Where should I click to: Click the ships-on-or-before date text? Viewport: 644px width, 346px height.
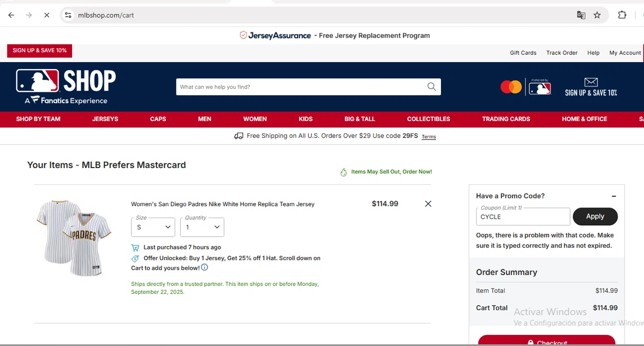click(225, 288)
